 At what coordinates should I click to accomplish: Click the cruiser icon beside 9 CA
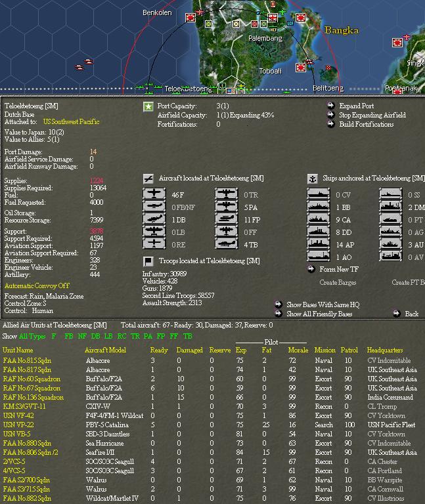click(318, 219)
